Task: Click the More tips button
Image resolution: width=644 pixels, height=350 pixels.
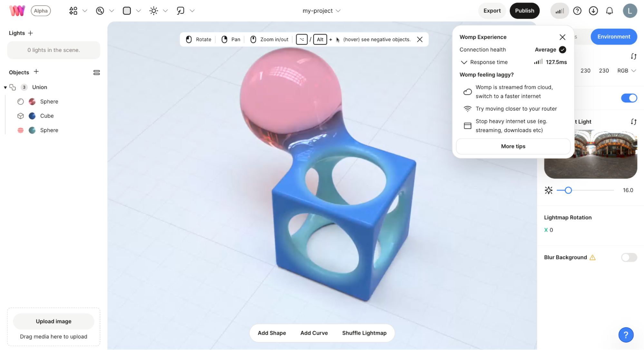Action: click(x=513, y=146)
